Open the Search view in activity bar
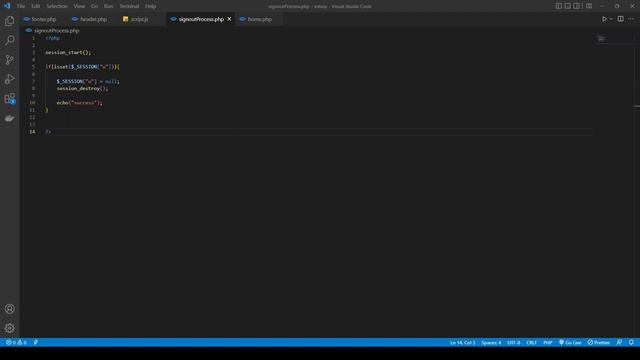This screenshot has height=360, width=640. click(x=9, y=40)
